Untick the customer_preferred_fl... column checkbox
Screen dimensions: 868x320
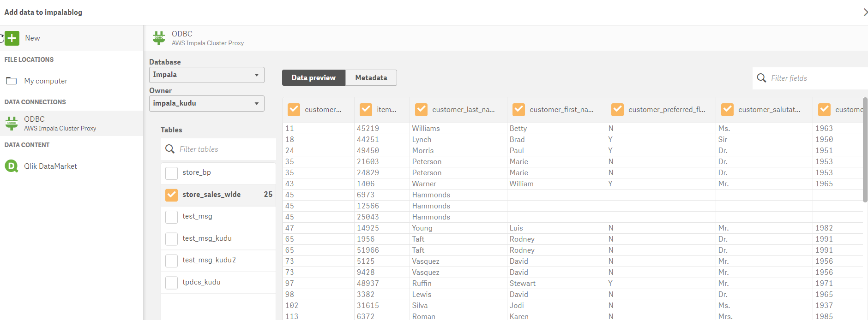(x=617, y=110)
